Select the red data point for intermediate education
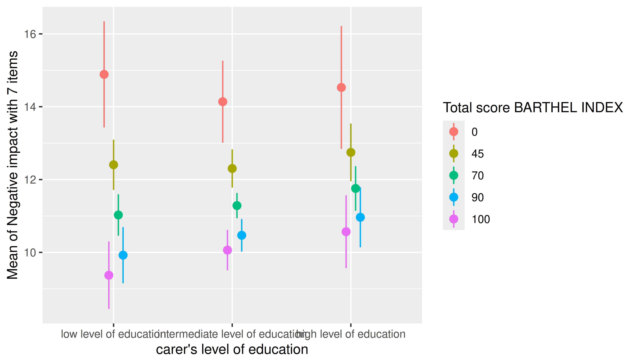The image size is (637, 364). click(x=222, y=102)
